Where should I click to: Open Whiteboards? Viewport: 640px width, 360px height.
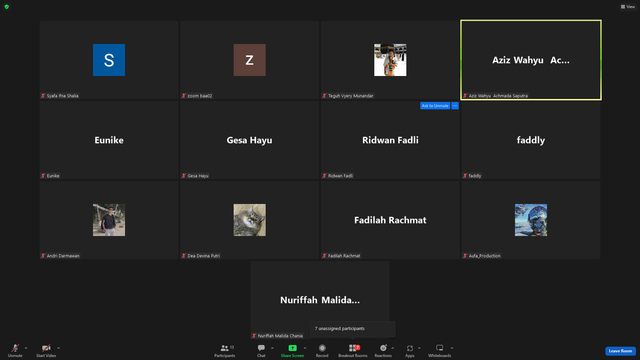click(440, 350)
